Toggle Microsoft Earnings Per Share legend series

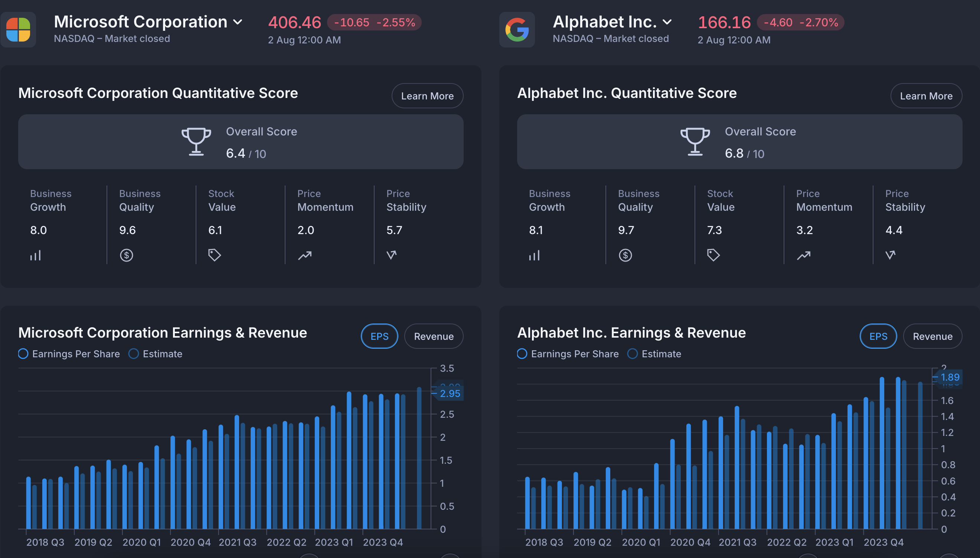click(x=69, y=354)
